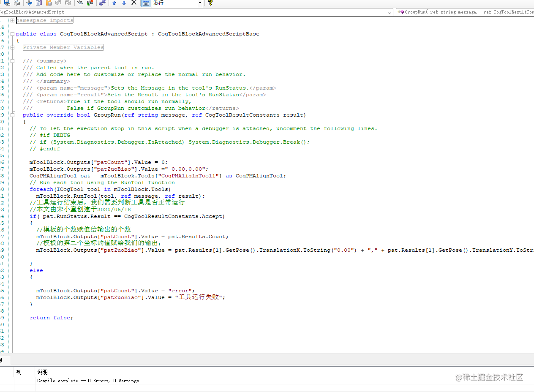Click the '<param name="message">' doc comment line
Viewport: 534px width, 392px height.
[149, 88]
